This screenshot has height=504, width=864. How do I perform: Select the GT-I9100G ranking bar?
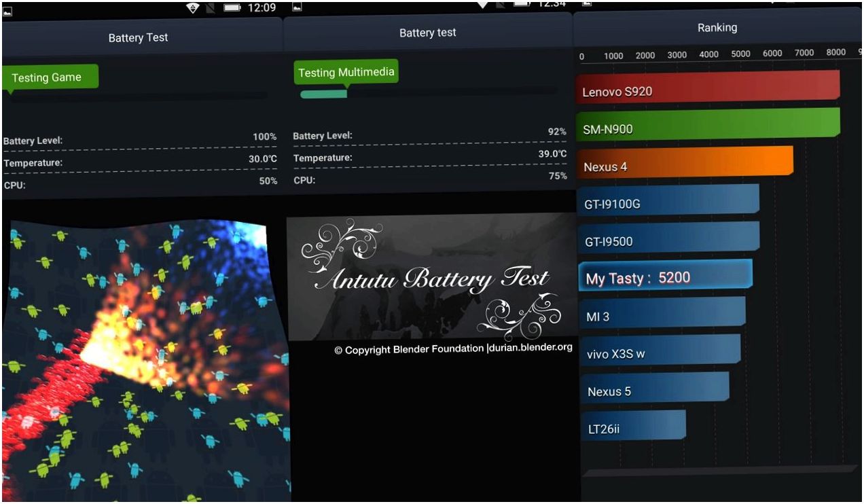click(668, 201)
